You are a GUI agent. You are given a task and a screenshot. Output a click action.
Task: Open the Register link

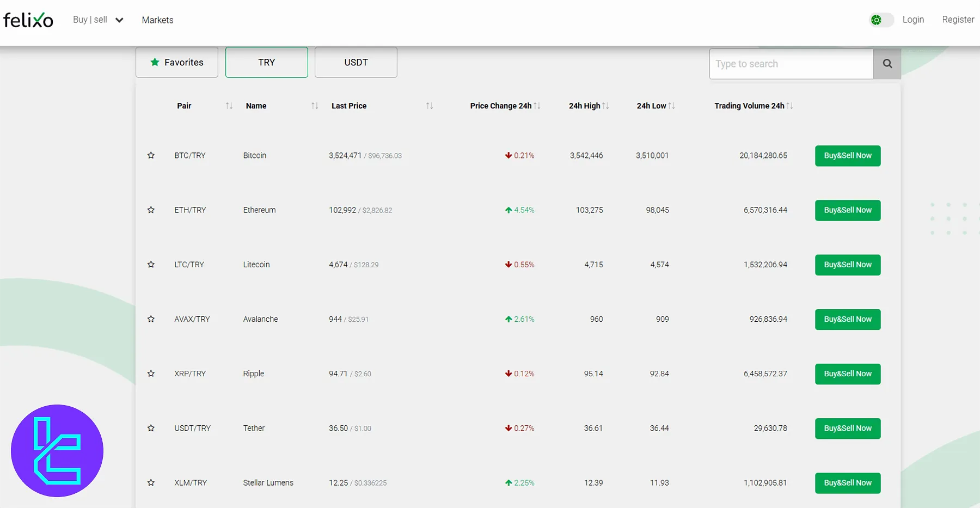coord(958,20)
